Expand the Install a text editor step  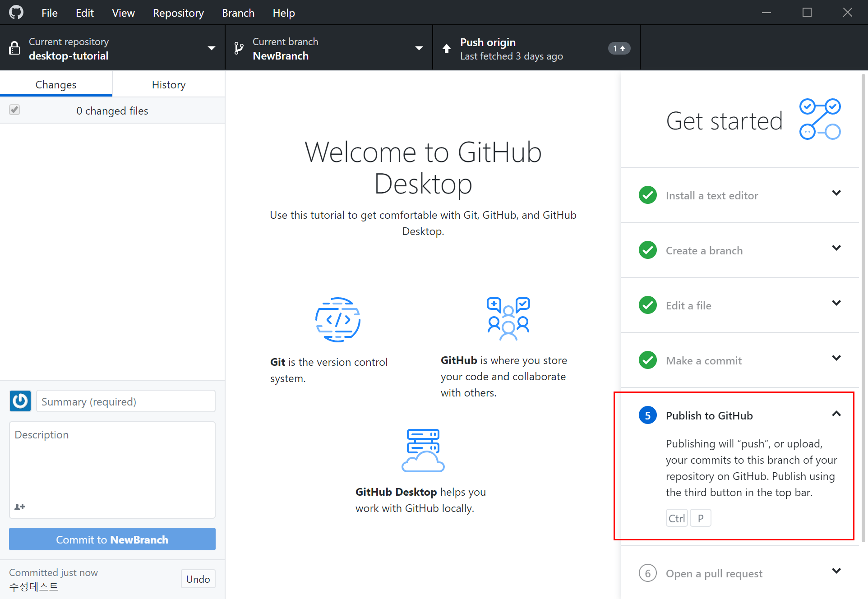[x=836, y=193]
